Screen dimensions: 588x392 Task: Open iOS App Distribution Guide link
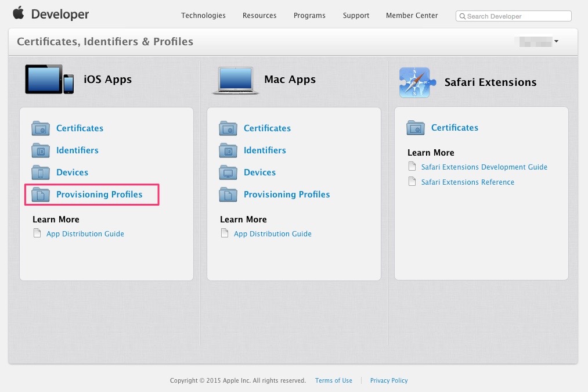coord(85,233)
